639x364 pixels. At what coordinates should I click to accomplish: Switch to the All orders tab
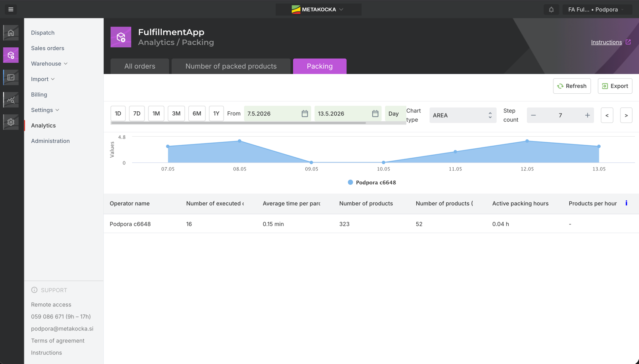click(x=140, y=66)
